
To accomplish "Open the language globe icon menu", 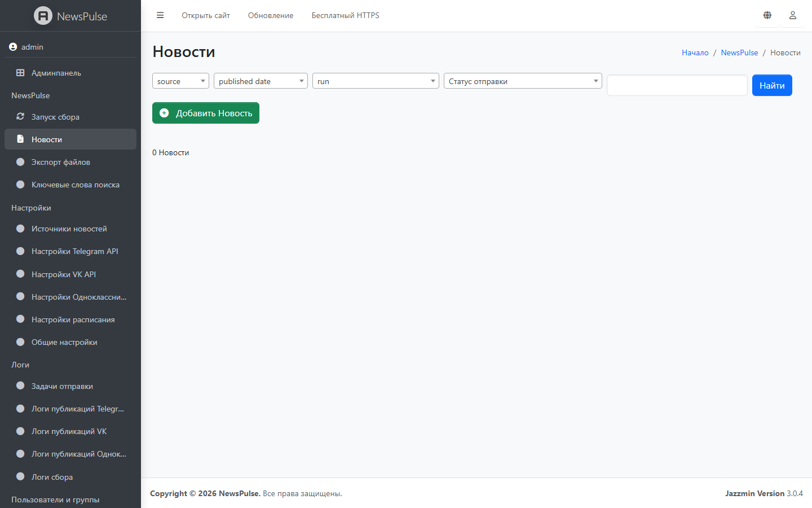I will 767,15.
